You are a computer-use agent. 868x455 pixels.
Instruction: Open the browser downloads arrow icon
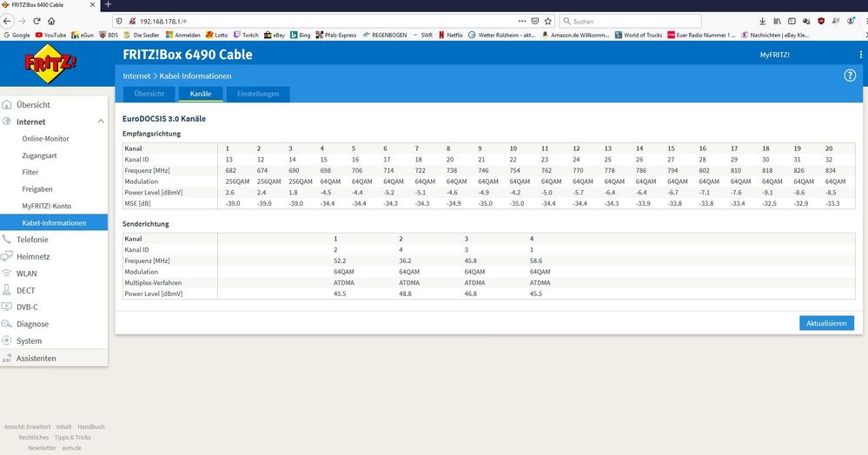(x=762, y=21)
